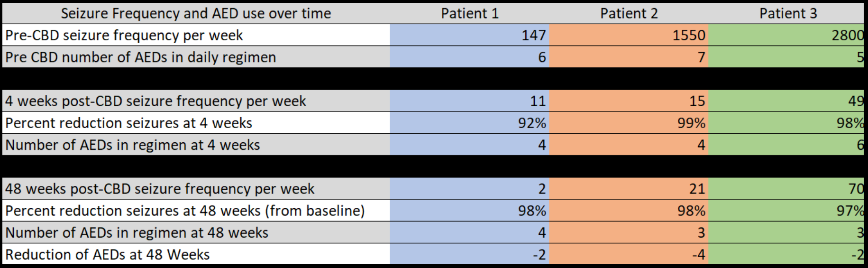Select Patient 1 four-week seizure value 11
868x268 pixels.
[x=538, y=101]
